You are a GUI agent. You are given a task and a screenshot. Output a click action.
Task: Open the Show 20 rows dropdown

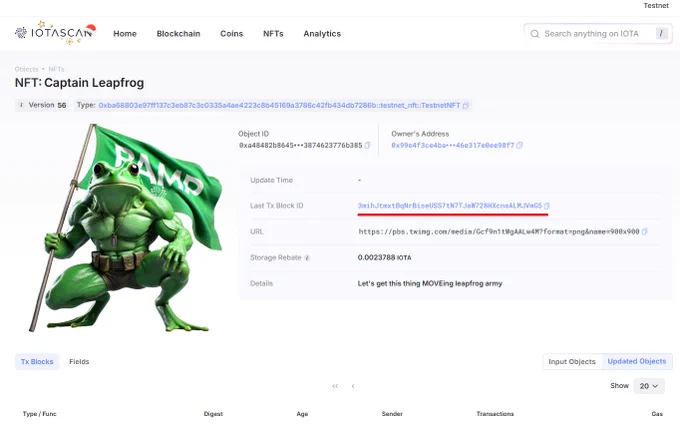[649, 386]
